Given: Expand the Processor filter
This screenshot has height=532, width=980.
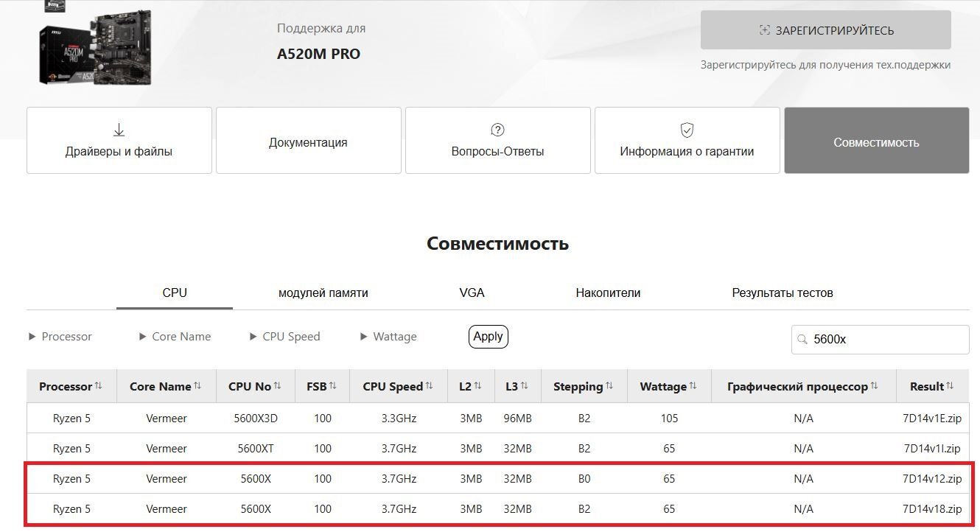Looking at the screenshot, I should 60,337.
